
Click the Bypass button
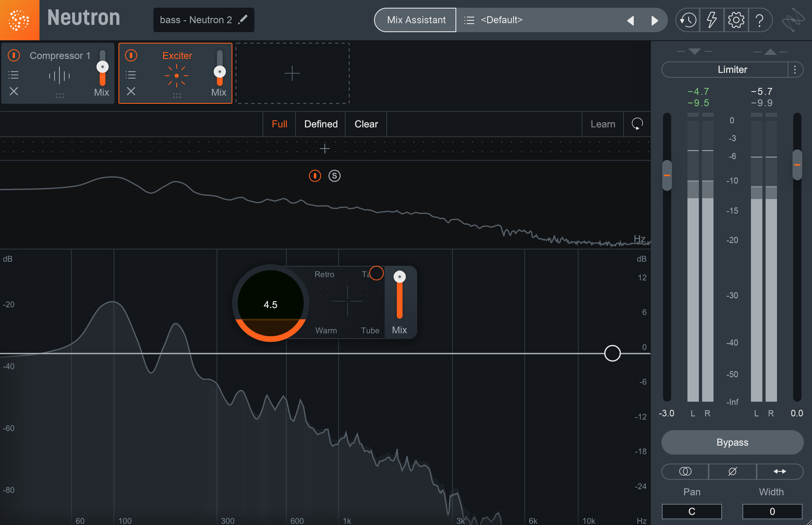coord(732,442)
